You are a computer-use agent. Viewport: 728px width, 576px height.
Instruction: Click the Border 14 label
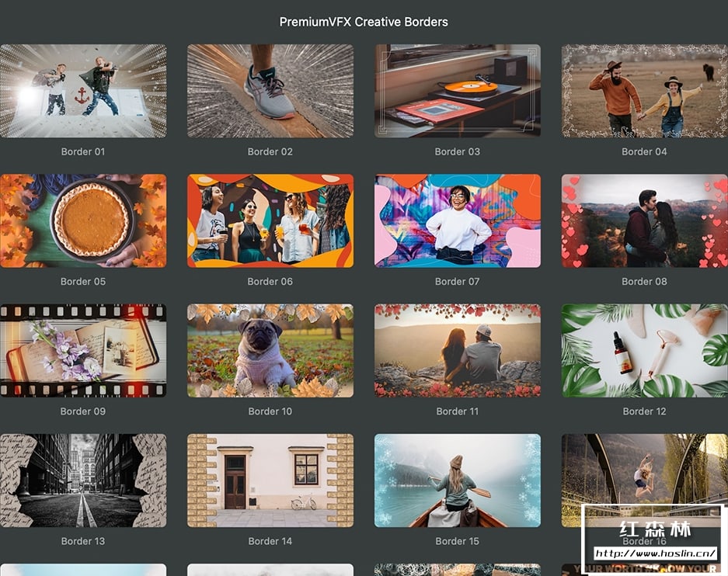(x=270, y=541)
